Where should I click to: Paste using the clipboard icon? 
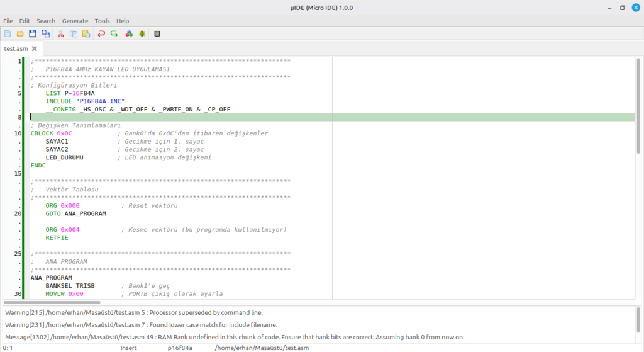click(86, 33)
